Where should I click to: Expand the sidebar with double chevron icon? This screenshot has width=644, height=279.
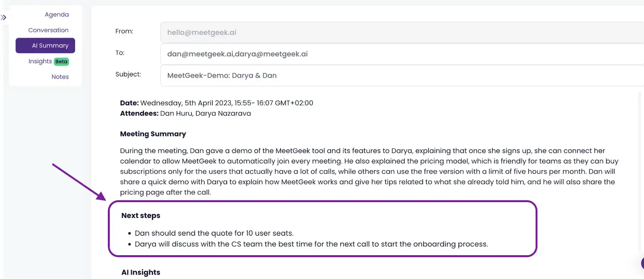[x=4, y=17]
